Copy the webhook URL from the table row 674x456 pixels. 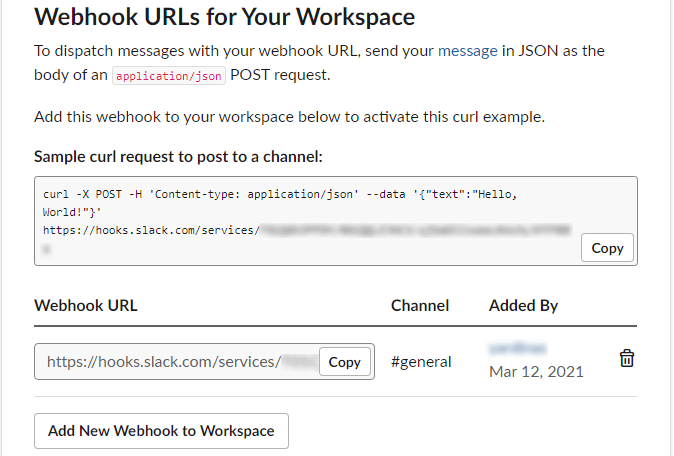point(344,362)
